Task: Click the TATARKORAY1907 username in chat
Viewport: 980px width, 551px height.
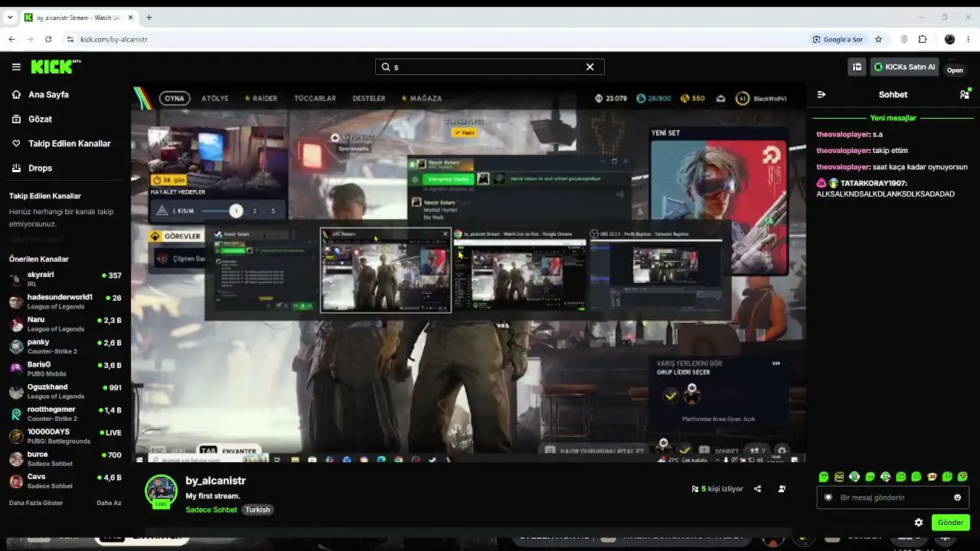Action: 874,184
